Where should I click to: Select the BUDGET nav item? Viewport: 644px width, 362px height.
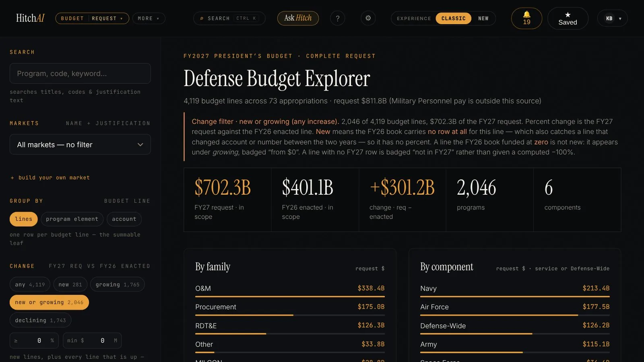pyautogui.click(x=72, y=18)
